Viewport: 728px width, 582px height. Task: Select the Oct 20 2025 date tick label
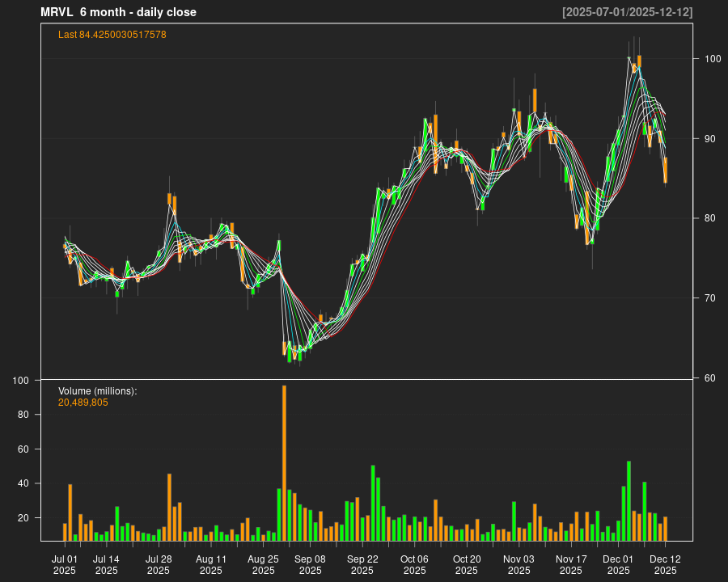(467, 564)
